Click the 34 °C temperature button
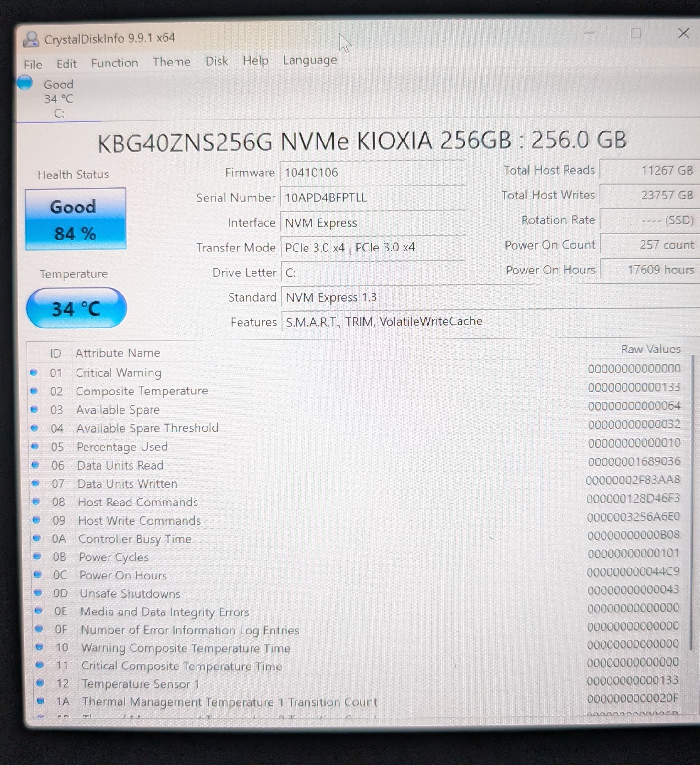The width and height of the screenshot is (700, 765). [77, 308]
